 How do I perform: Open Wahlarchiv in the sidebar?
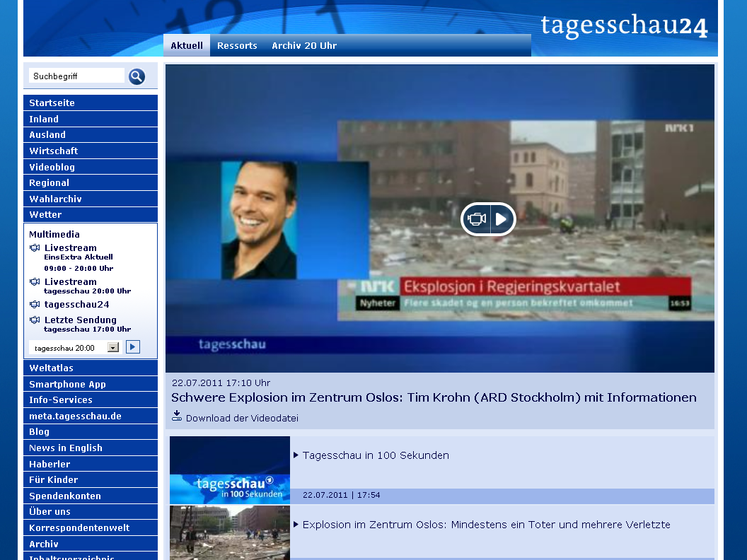click(x=91, y=199)
